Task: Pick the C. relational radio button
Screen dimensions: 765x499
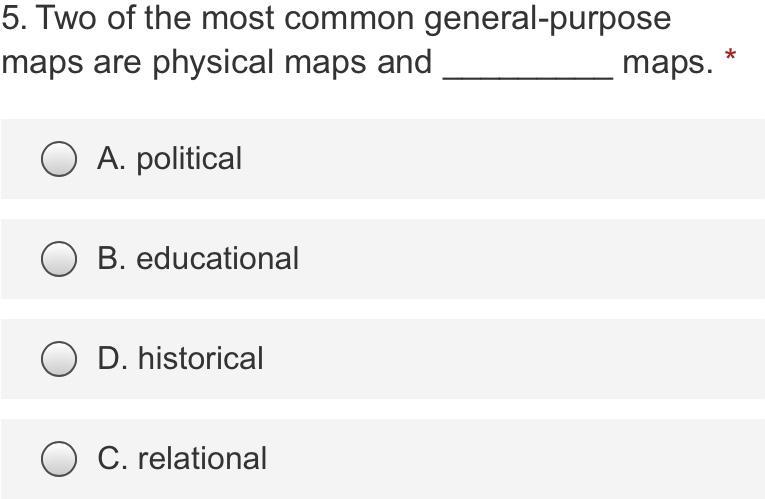Action: click(x=59, y=459)
